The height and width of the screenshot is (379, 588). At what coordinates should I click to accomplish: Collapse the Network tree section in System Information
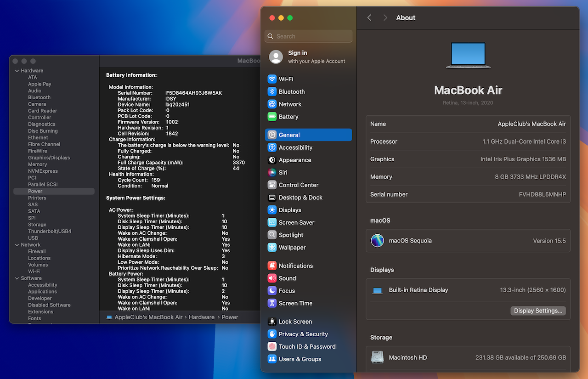[x=17, y=245]
